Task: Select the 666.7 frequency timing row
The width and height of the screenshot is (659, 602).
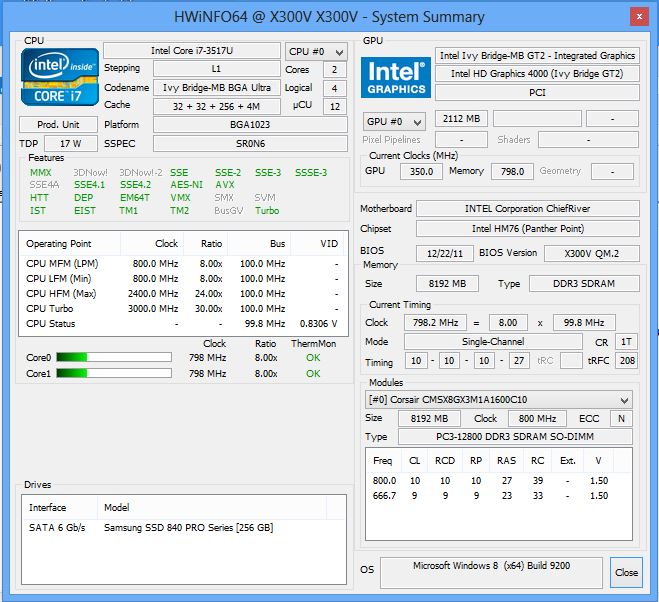Action: click(x=498, y=496)
